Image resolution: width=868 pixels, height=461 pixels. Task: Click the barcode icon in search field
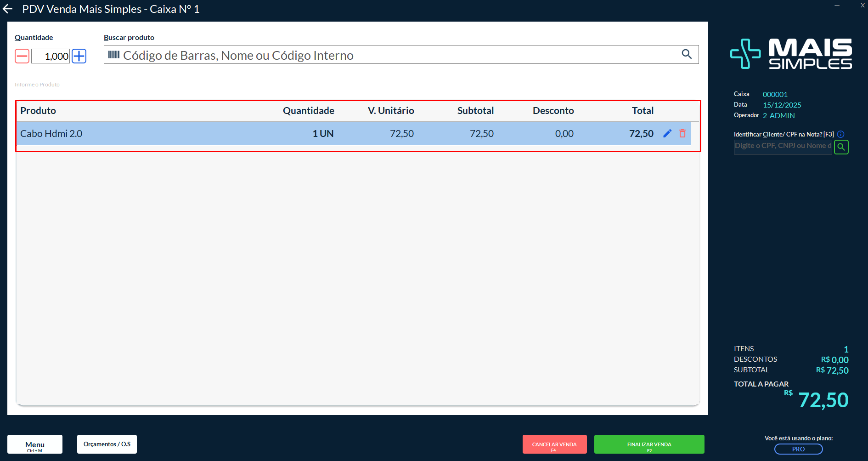pos(113,55)
